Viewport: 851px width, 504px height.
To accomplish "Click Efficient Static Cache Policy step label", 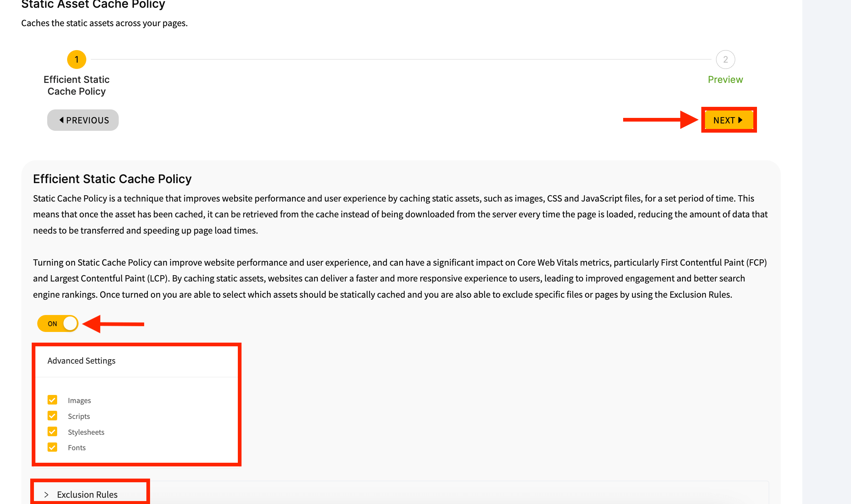I will tap(77, 85).
